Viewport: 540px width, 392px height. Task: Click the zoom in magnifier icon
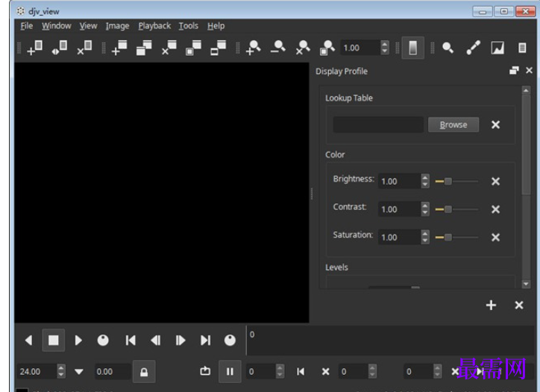pos(253,48)
